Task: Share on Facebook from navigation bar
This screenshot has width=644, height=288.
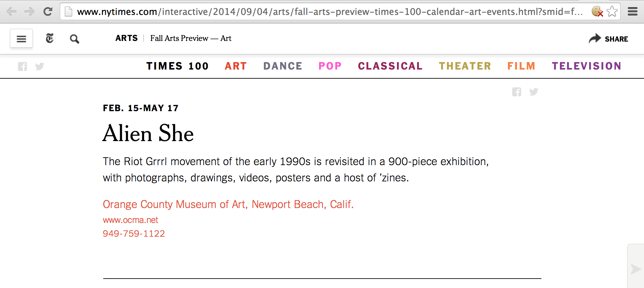Action: 22,66
